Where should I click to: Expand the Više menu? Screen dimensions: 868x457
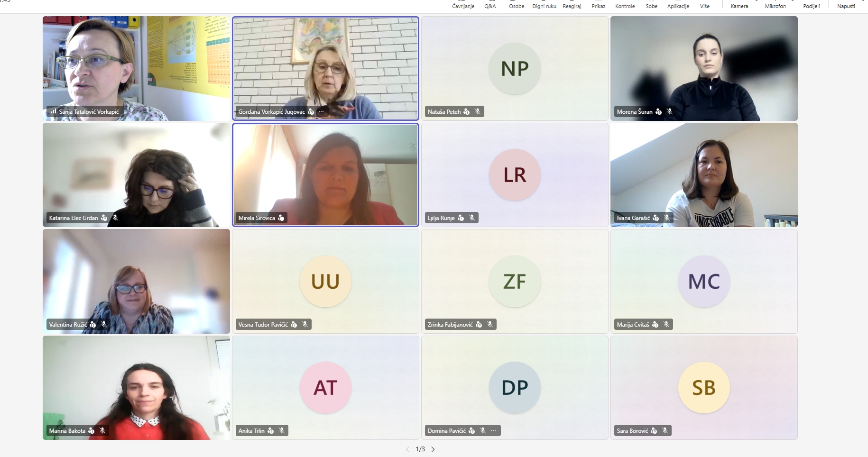tap(705, 5)
